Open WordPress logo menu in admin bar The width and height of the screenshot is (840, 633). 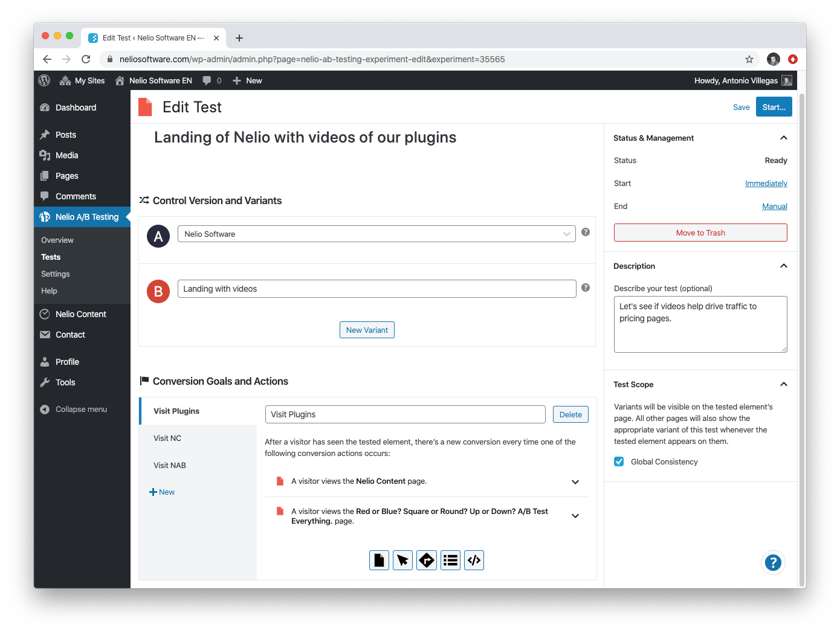(44, 80)
